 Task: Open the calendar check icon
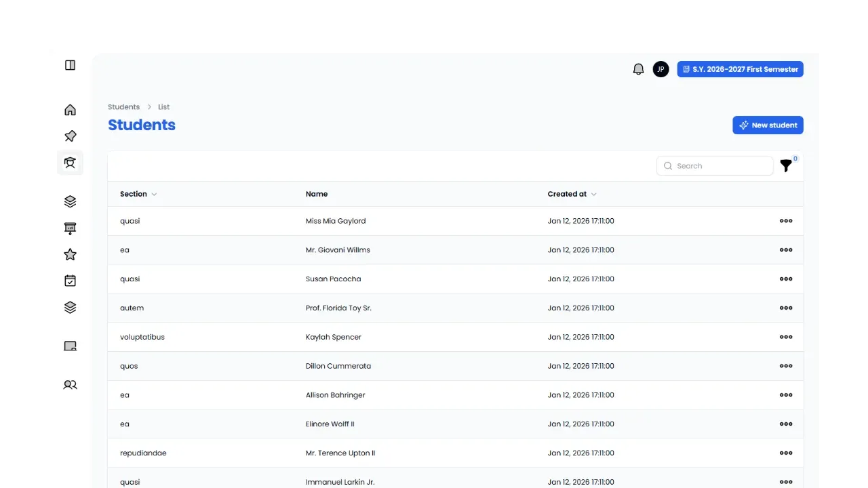70,281
